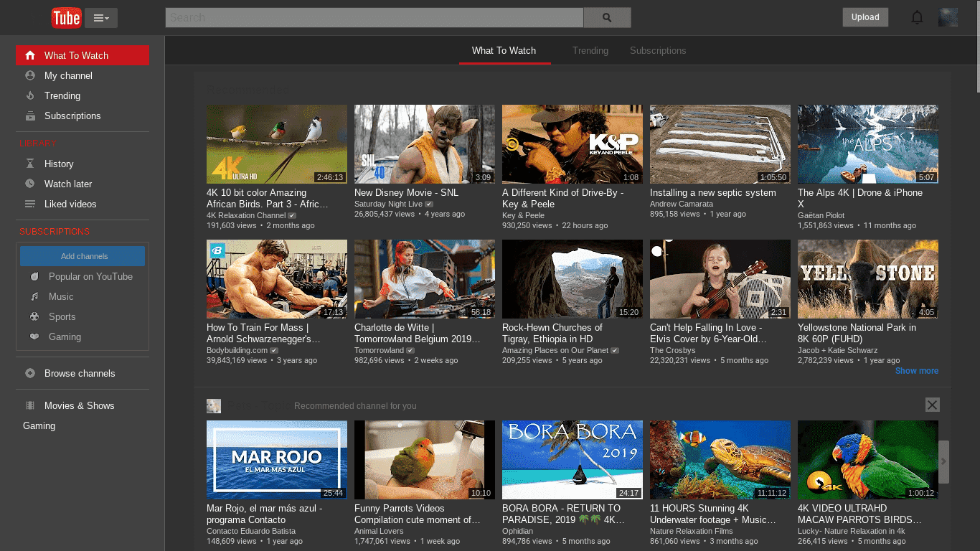Open the YouTube logo home link
Screen dimensions: 980x551
[x=66, y=18]
